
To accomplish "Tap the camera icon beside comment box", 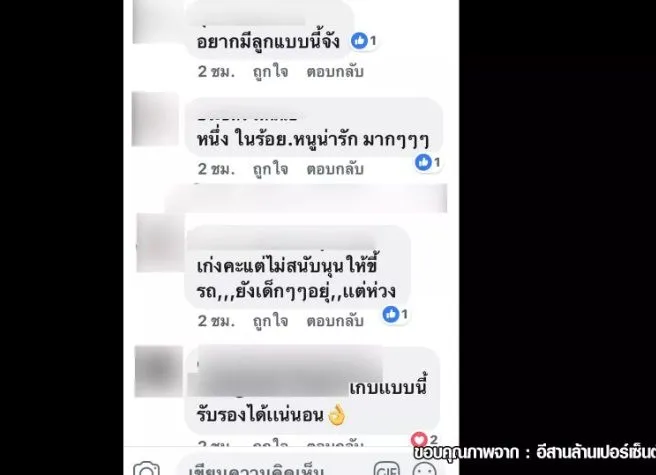I will click(146, 469).
